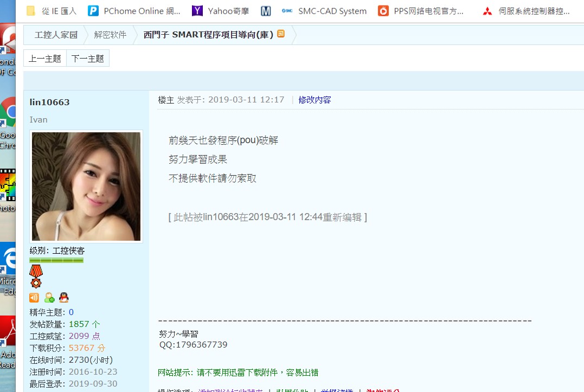Click the orange speaker message icon
The width and height of the screenshot is (584, 392).
(x=34, y=297)
